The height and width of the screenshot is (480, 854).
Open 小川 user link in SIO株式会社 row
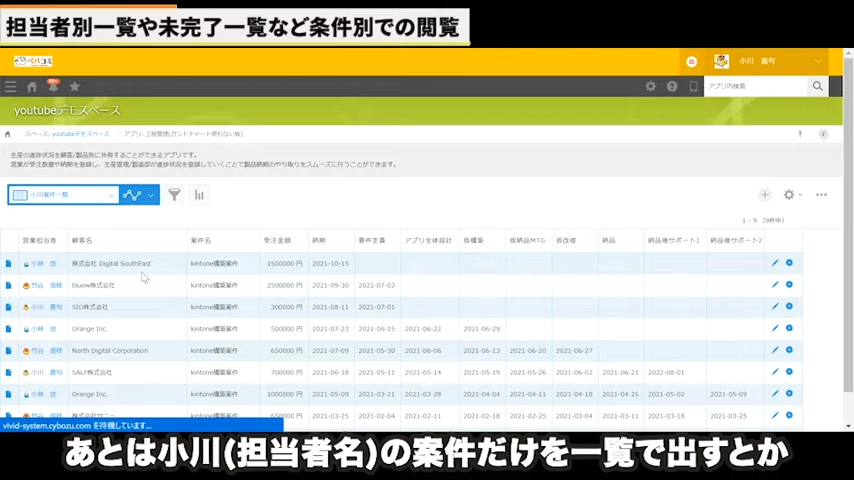[46, 307]
